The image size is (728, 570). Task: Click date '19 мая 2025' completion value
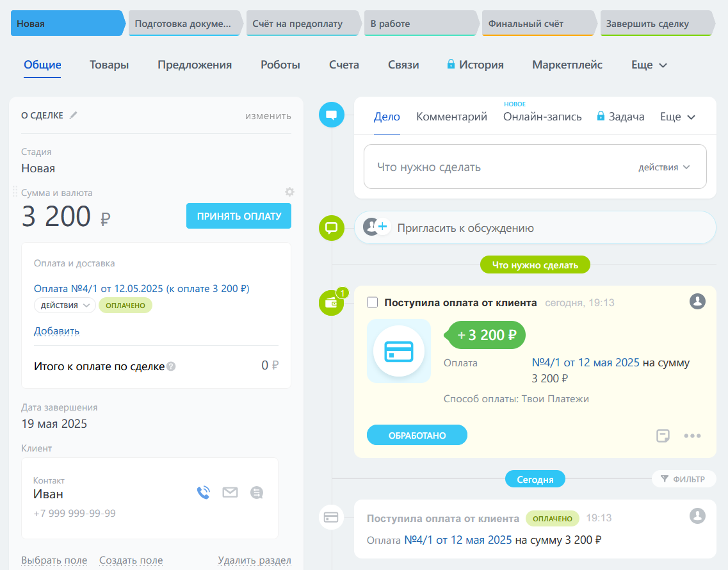click(54, 424)
